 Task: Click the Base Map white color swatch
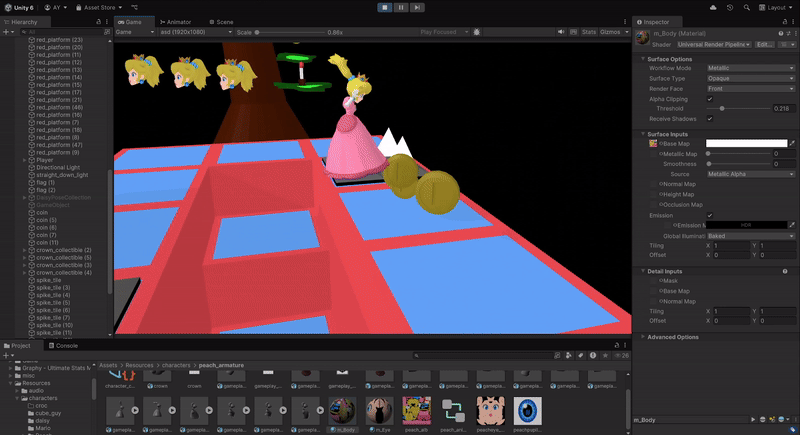pos(746,143)
